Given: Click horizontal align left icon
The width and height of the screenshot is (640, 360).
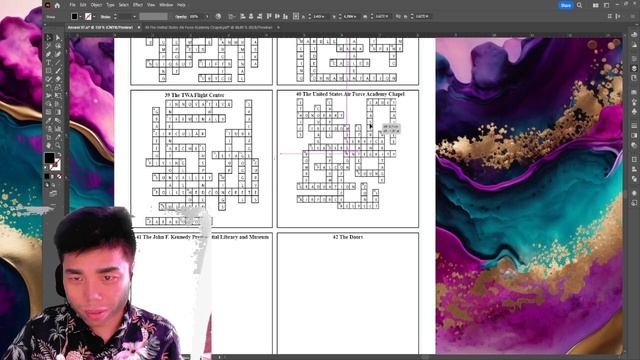Looking at the screenshot, I should tap(242, 16).
